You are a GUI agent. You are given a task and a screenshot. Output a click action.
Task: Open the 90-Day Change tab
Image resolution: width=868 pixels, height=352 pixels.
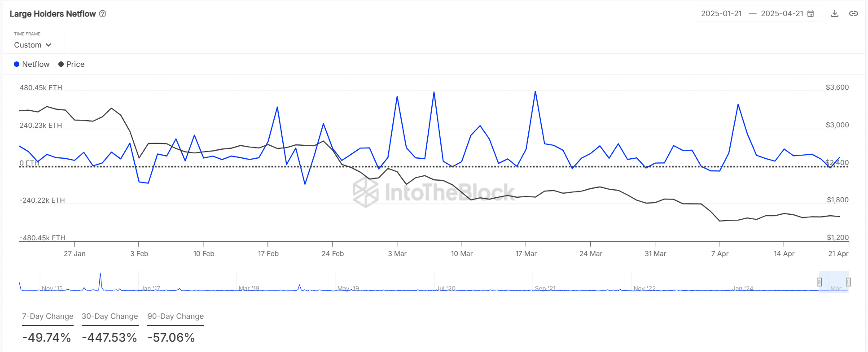[175, 316]
